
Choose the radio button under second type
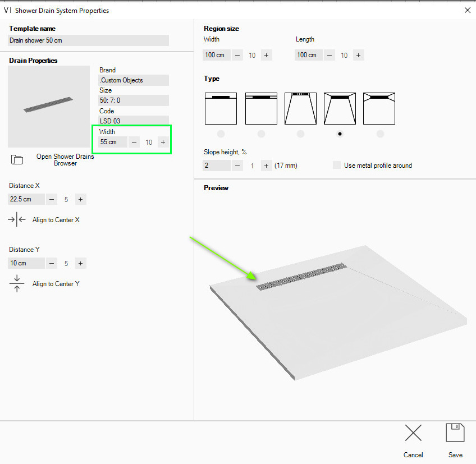click(x=261, y=134)
